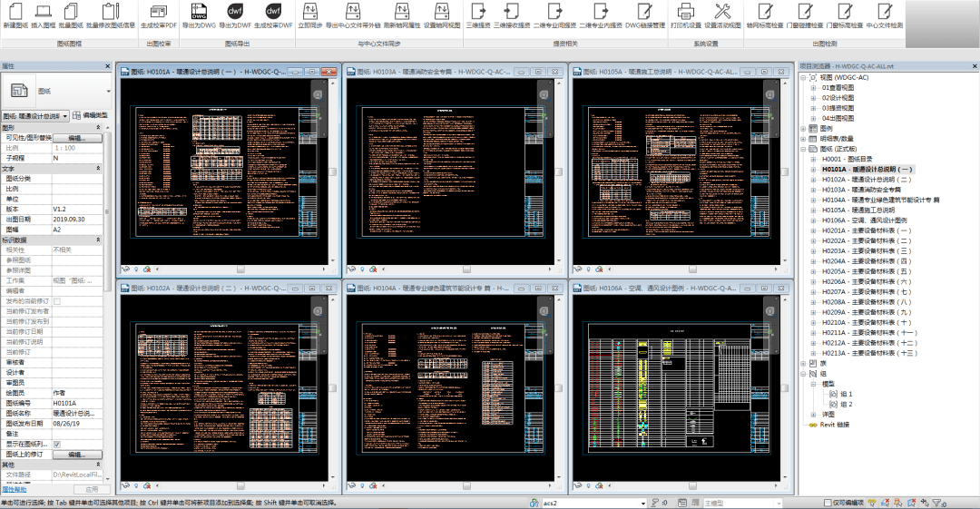This screenshot has height=509, width=980.
Task: Click the 应用 button in properties
Action: tap(92, 489)
